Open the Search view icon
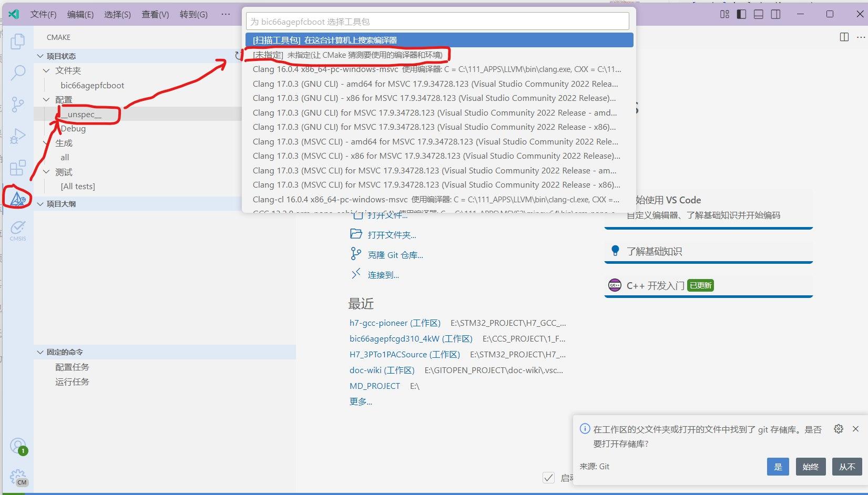868x495 pixels. pyautogui.click(x=18, y=73)
